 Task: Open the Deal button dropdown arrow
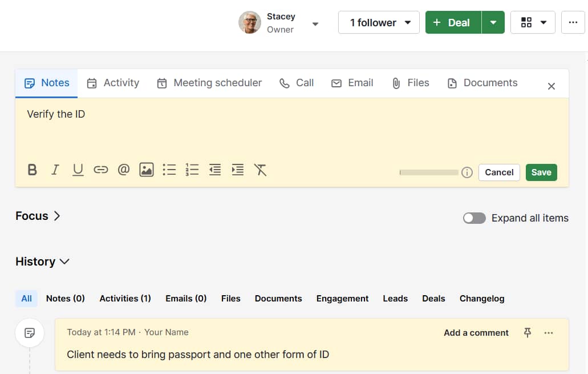tap(493, 22)
